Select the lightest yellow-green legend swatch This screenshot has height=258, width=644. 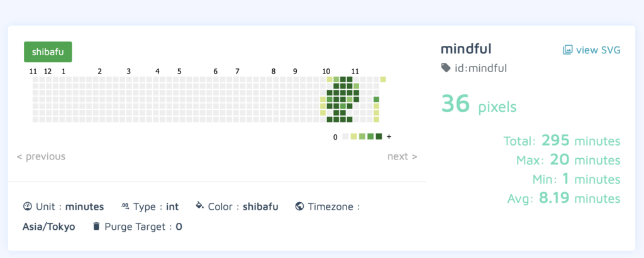click(353, 137)
